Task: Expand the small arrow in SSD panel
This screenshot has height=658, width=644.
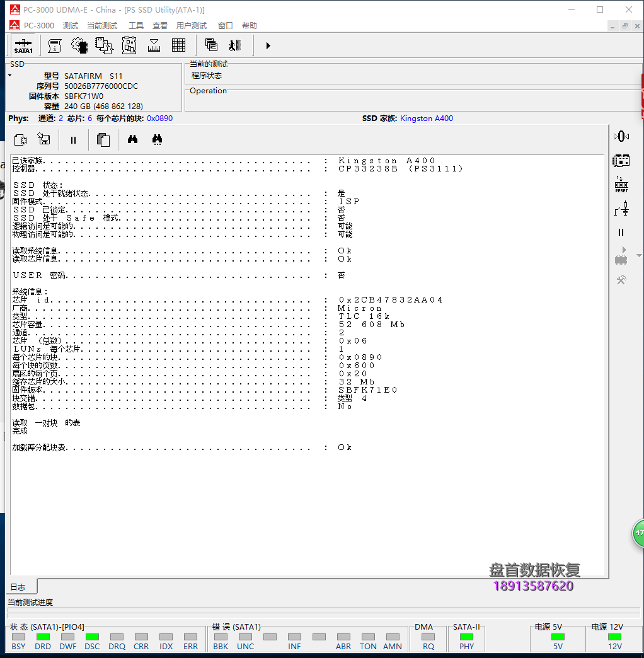Action: point(10,76)
